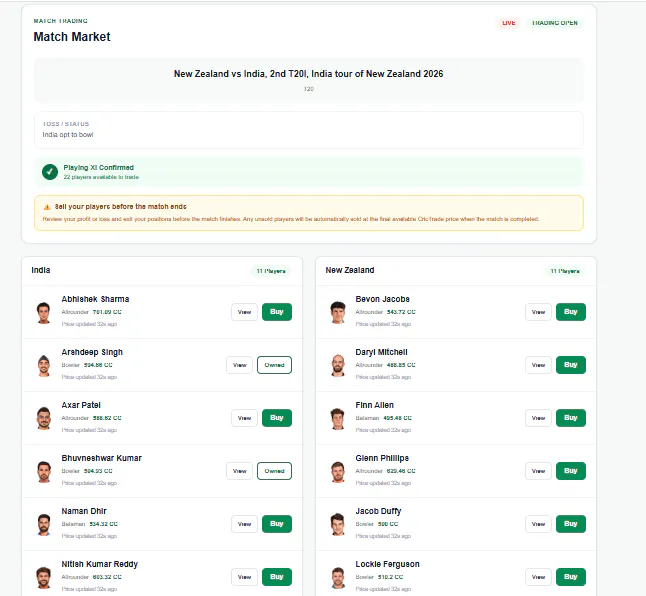Buy Nitish Kumar Reddy player

coord(277,577)
